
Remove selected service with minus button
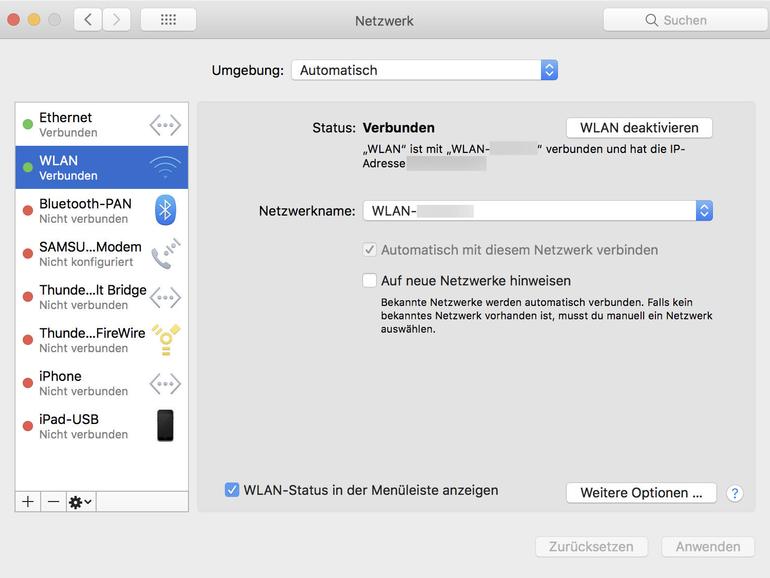click(54, 501)
